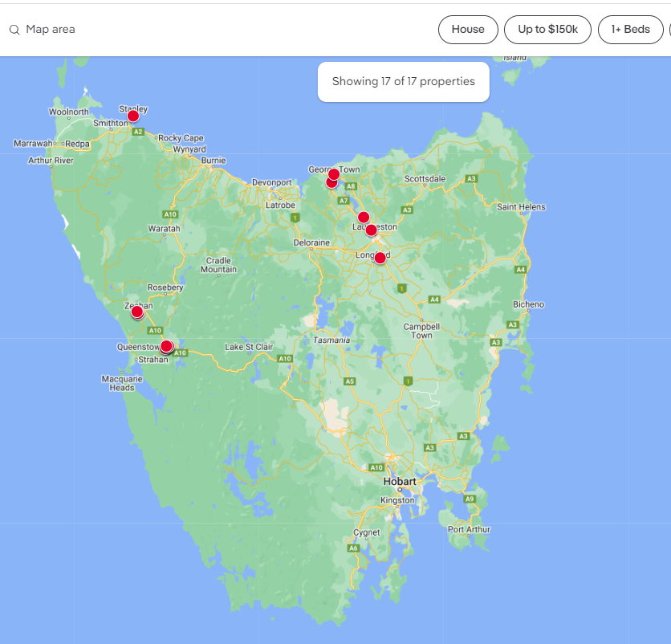Screen dimensions: 671x644
Task: Click the Lake St Clair map label
Action: tap(249, 347)
